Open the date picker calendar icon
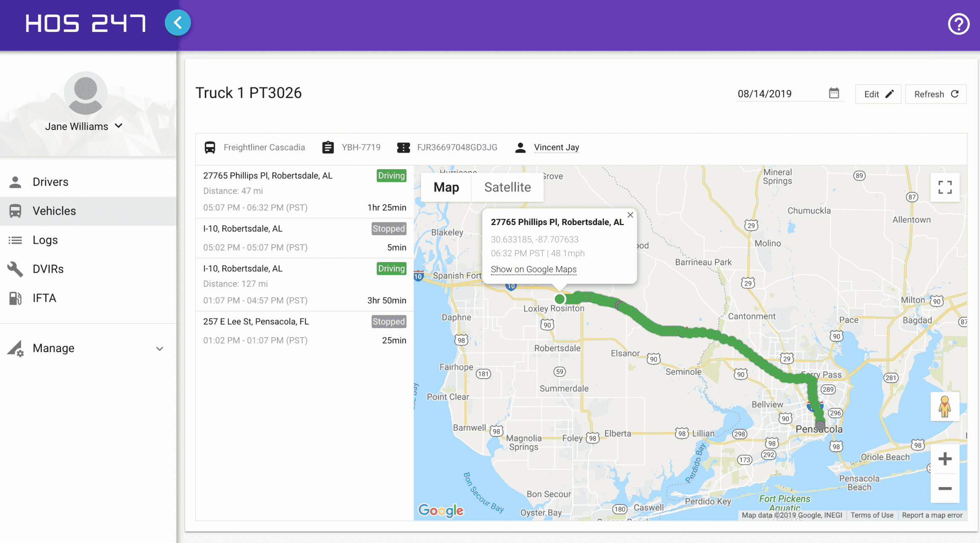The image size is (980, 543). tap(834, 93)
